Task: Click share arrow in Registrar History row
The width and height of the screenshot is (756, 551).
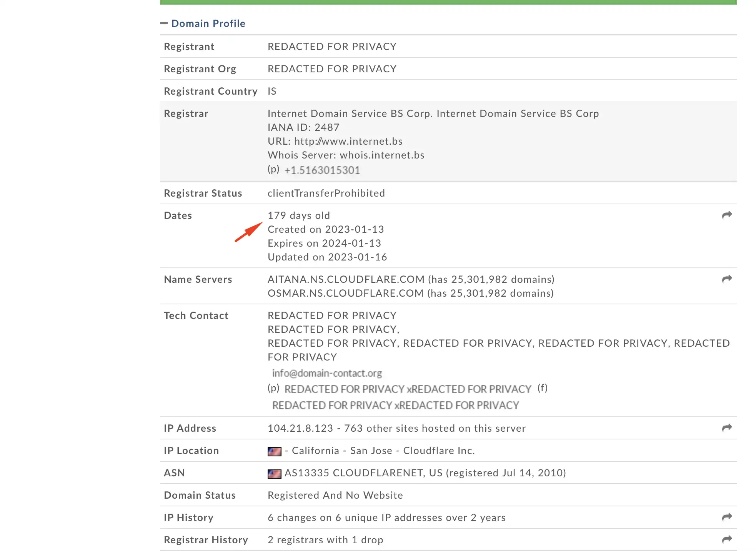Action: click(x=727, y=539)
